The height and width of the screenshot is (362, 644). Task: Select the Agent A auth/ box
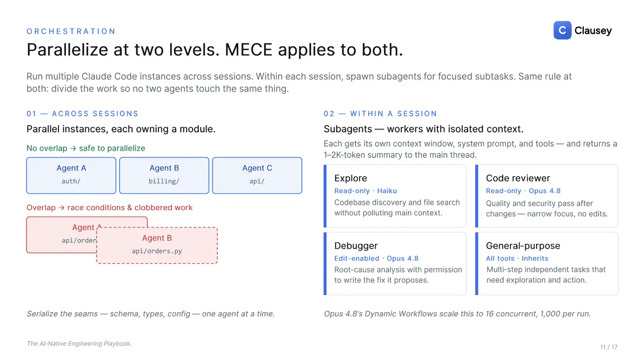click(71, 175)
